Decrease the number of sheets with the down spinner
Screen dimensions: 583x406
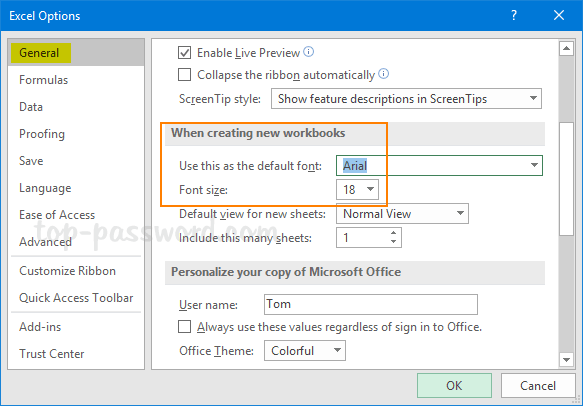(x=393, y=242)
